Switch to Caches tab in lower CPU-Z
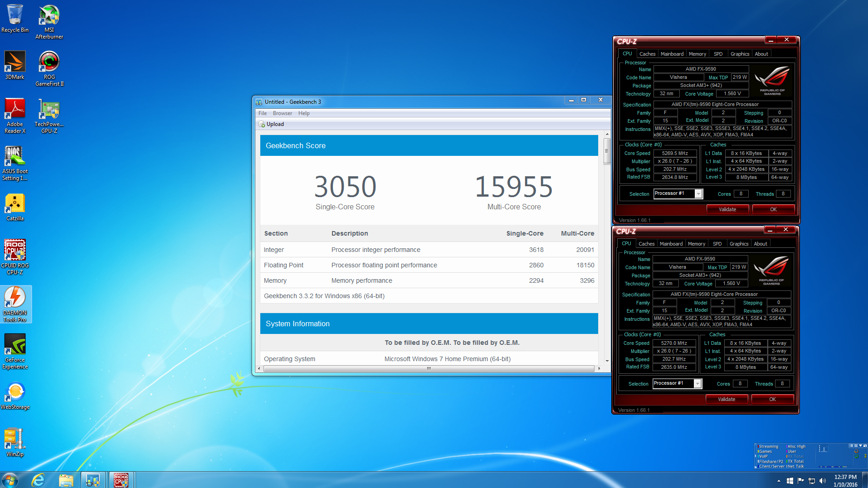This screenshot has width=868, height=488. coord(646,244)
